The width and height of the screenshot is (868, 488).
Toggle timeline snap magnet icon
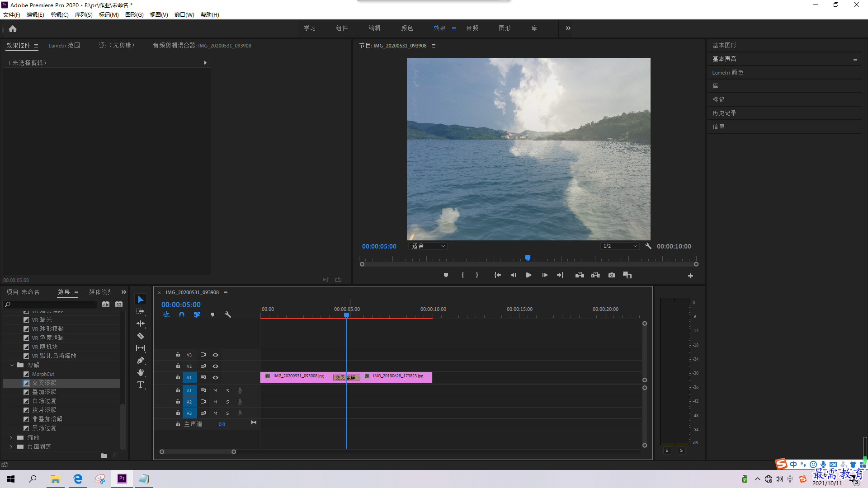182,314
